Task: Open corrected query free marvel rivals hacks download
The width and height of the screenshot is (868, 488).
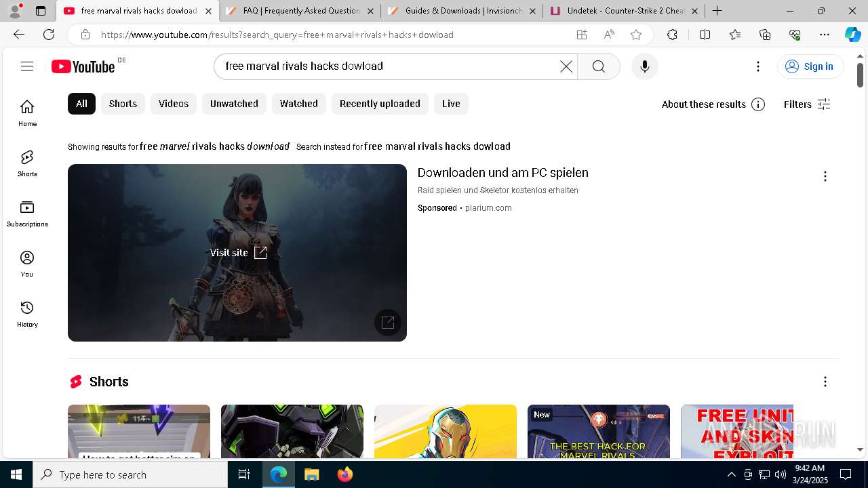Action: [x=214, y=146]
